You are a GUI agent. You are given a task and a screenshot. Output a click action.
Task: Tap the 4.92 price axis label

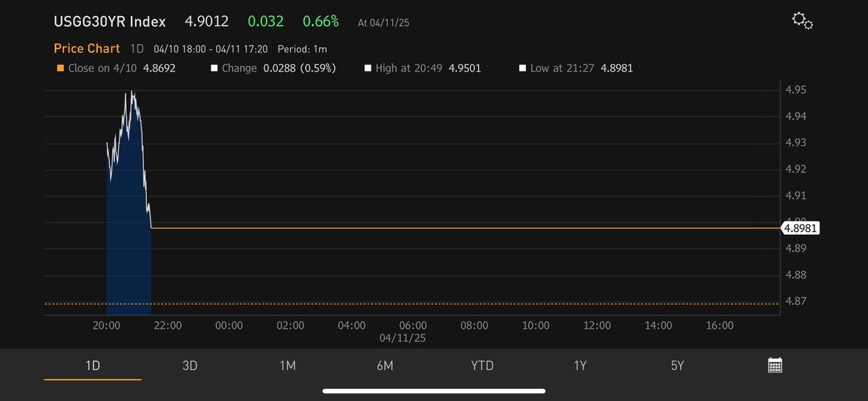[x=796, y=170]
